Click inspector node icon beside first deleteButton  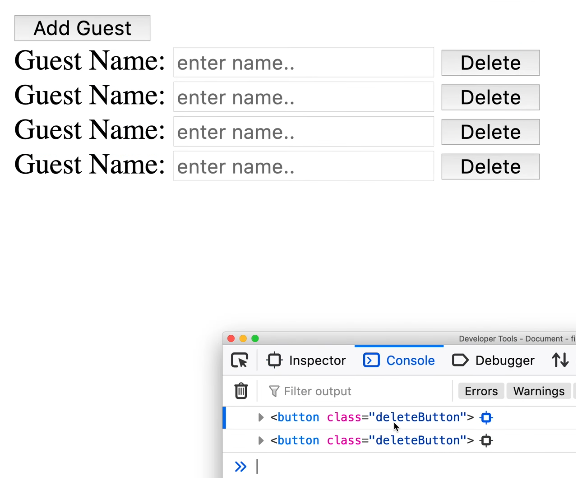tap(486, 417)
